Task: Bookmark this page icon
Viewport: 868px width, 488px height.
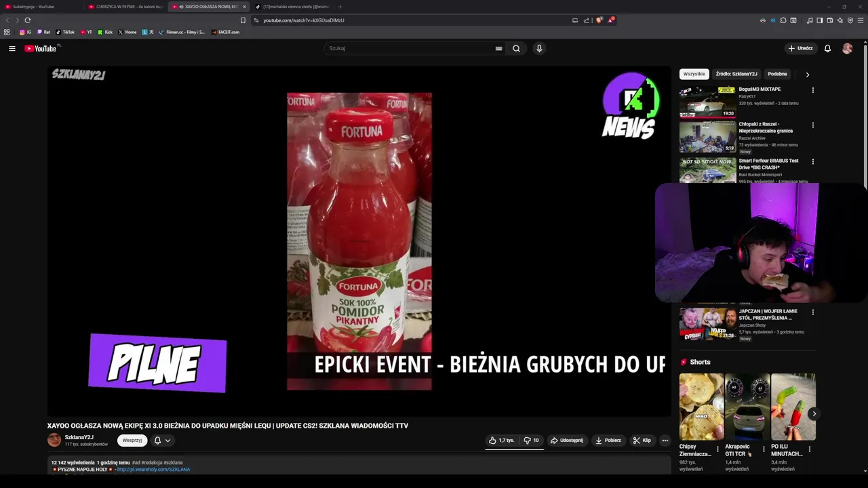Action: 243,20
